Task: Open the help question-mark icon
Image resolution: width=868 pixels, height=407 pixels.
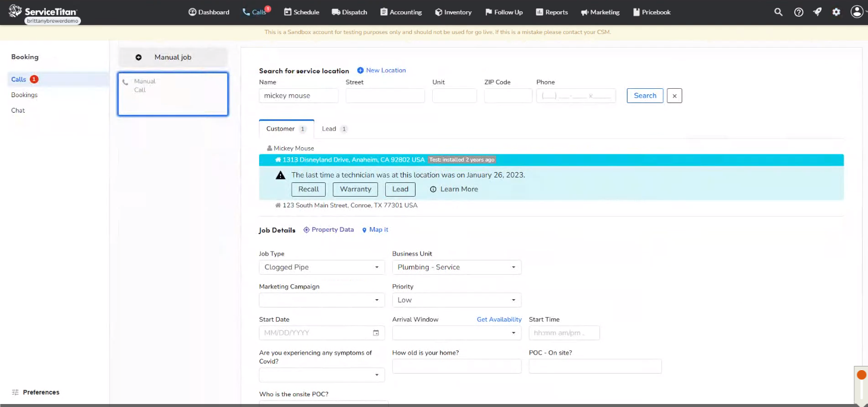Action: point(798,11)
